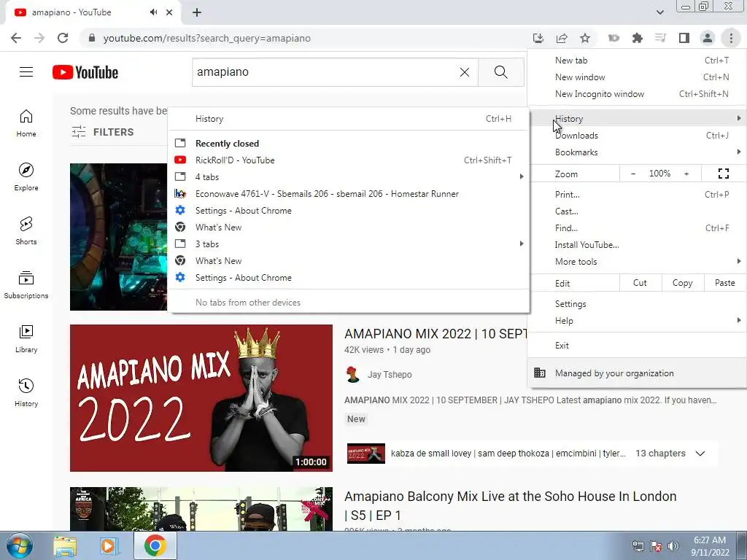This screenshot has height=560, width=747.
Task: Click the address bar URL
Action: pos(206,38)
